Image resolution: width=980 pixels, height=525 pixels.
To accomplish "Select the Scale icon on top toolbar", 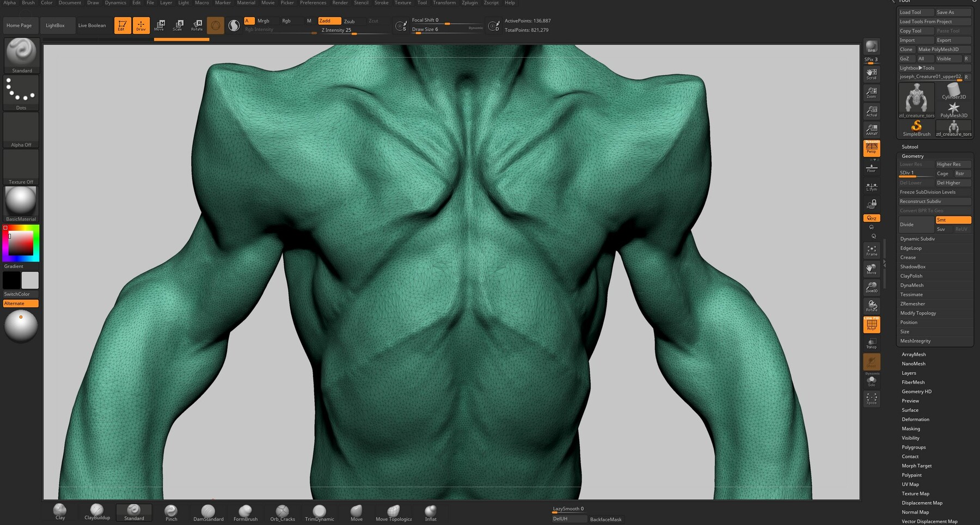I will click(x=178, y=25).
